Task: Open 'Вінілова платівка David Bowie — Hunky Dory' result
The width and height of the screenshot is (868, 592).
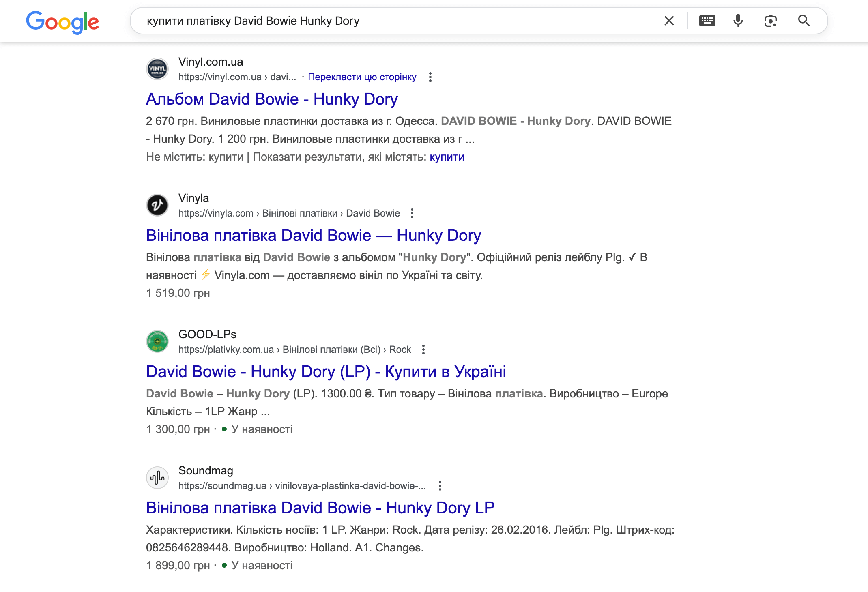Action: click(314, 236)
